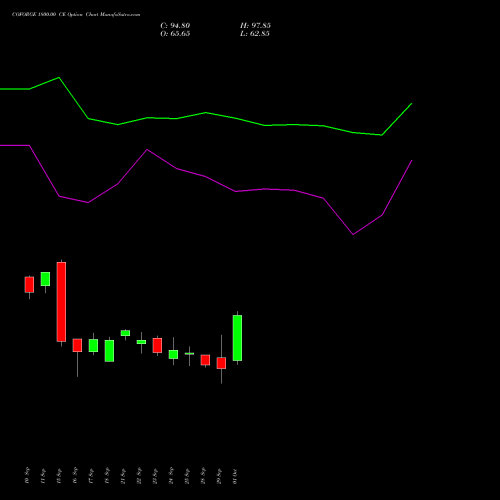
Task: Click the close price value C: 94.80
Action: [175, 26]
